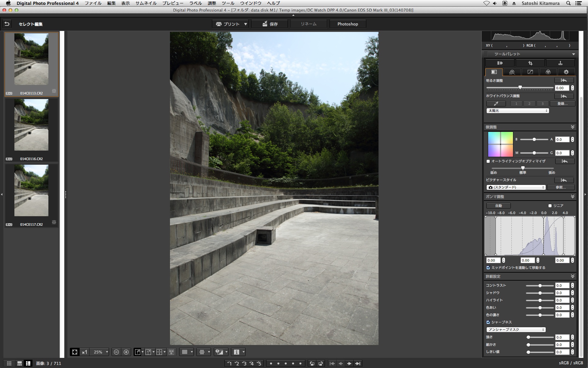The height and width of the screenshot is (368, 588).
Task: Uncheck the シャープネス sharpness checkbox
Action: click(x=488, y=322)
